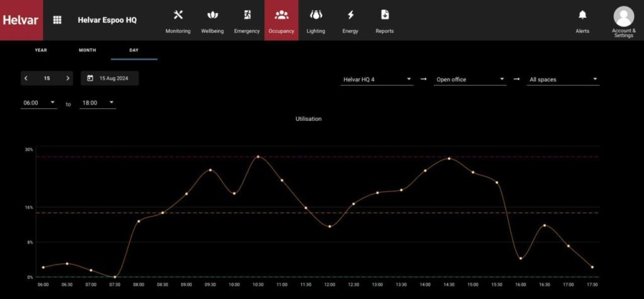Click the 10:30 peak data point
The width and height of the screenshot is (644, 299).
[257, 157]
